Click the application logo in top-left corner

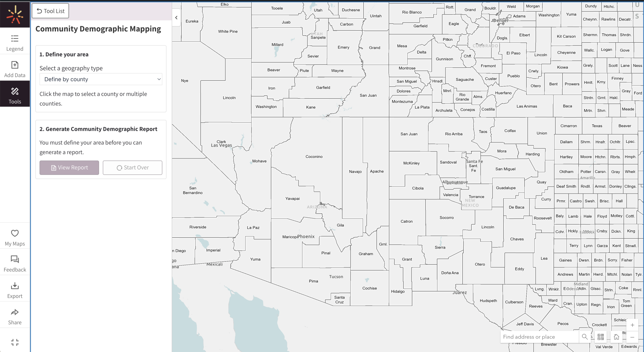click(15, 14)
